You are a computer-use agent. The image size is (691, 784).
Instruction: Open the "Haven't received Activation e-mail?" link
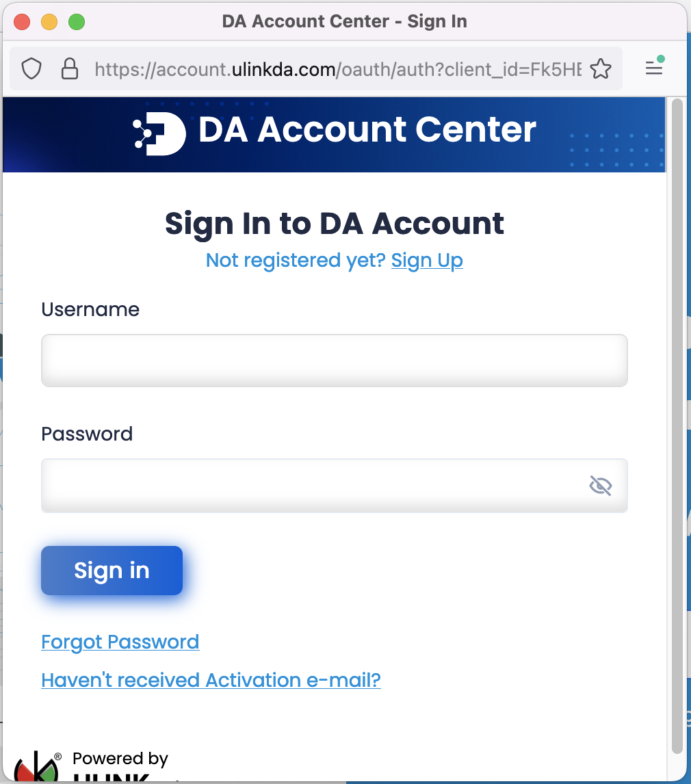coord(211,680)
